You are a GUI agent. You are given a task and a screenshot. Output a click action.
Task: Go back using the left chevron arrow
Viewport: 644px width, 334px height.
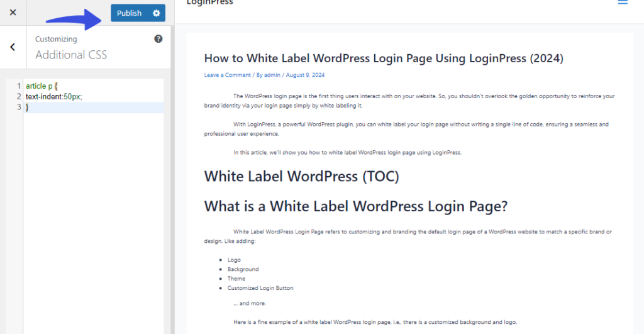tap(13, 47)
